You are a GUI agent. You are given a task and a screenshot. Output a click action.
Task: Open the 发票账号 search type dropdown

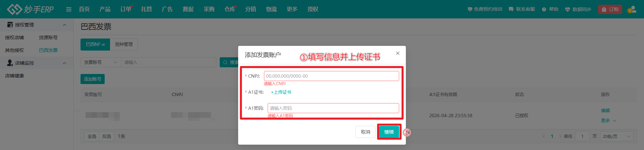click(101, 62)
